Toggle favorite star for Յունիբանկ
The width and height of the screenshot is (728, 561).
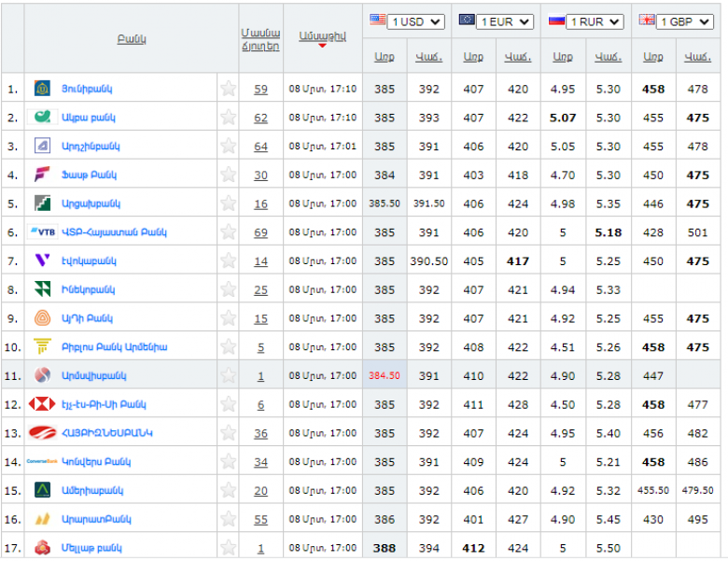228,89
